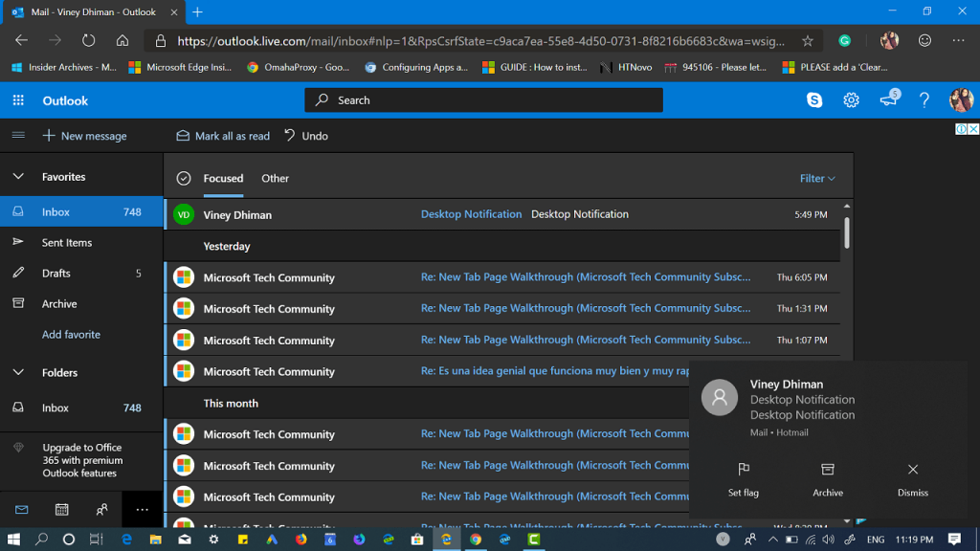
Task: Open volume control in system tray
Action: tap(829, 540)
